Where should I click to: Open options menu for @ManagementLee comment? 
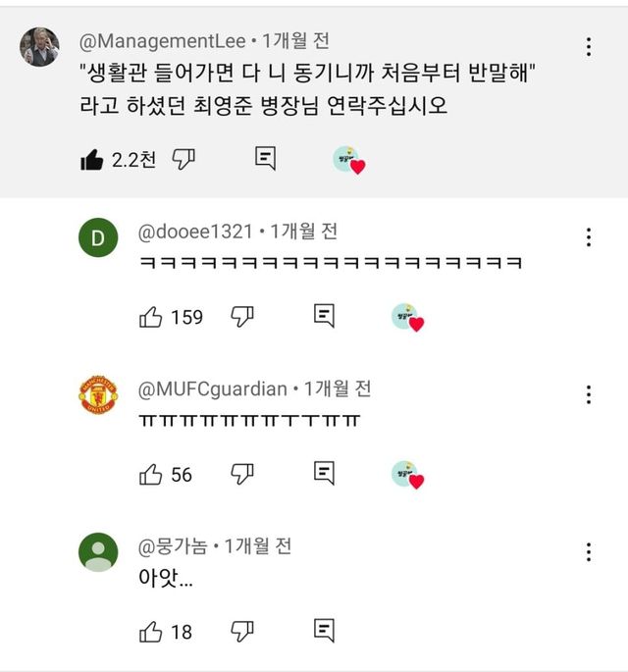coord(588,47)
